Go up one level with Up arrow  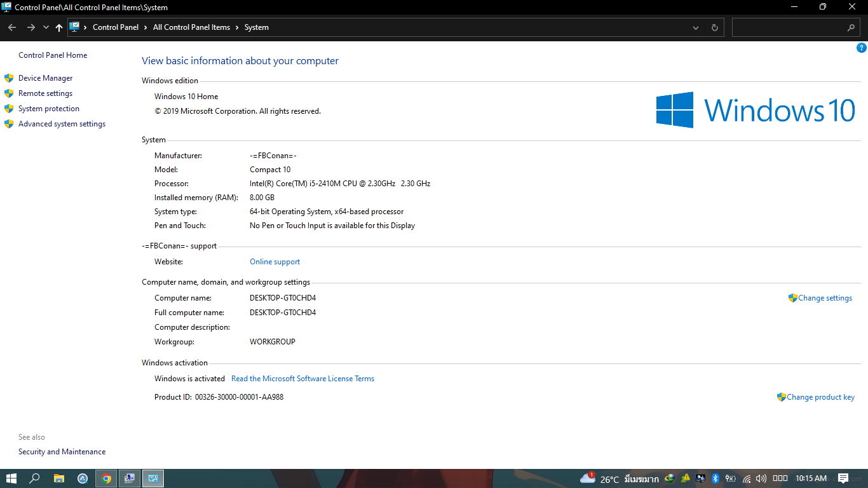59,27
